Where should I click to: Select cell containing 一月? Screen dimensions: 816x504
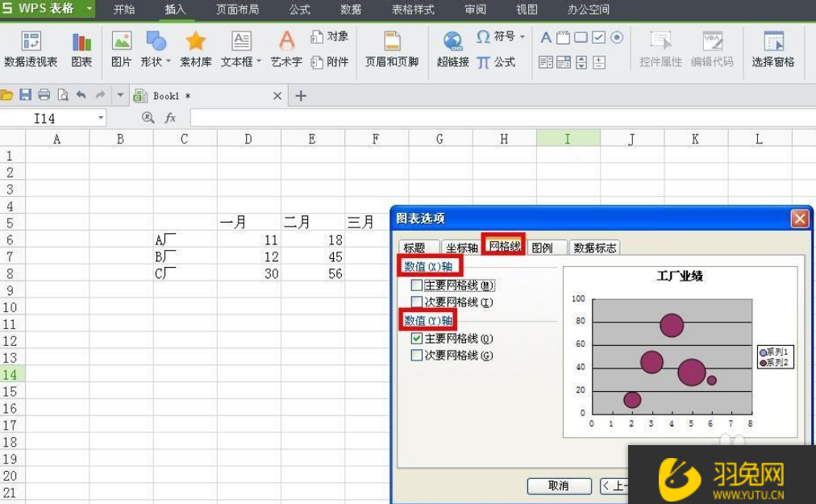click(249, 223)
